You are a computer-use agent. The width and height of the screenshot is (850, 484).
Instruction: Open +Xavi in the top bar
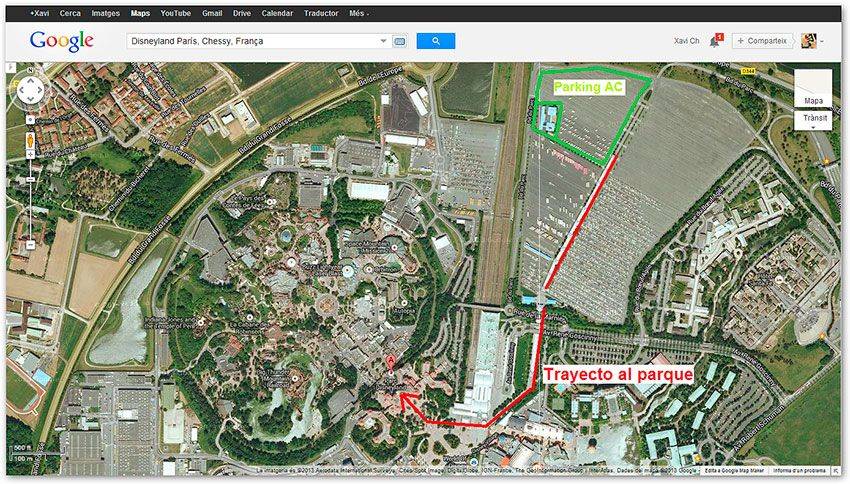(x=40, y=14)
